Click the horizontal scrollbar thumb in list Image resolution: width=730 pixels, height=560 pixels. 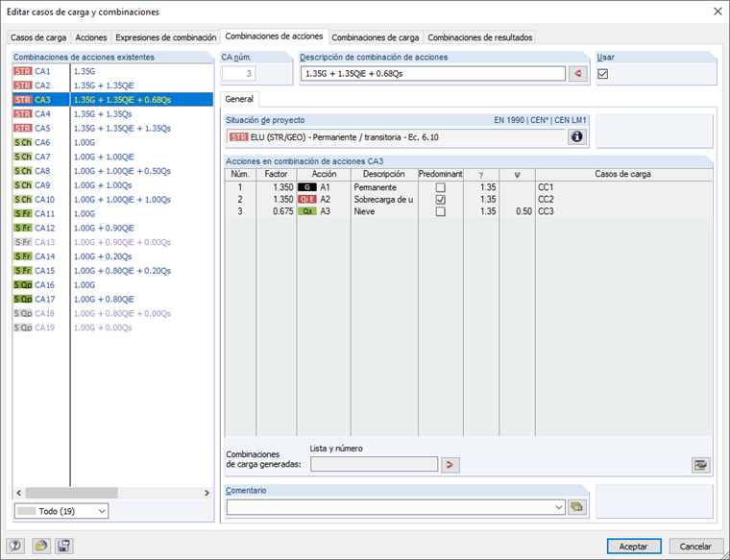71,493
